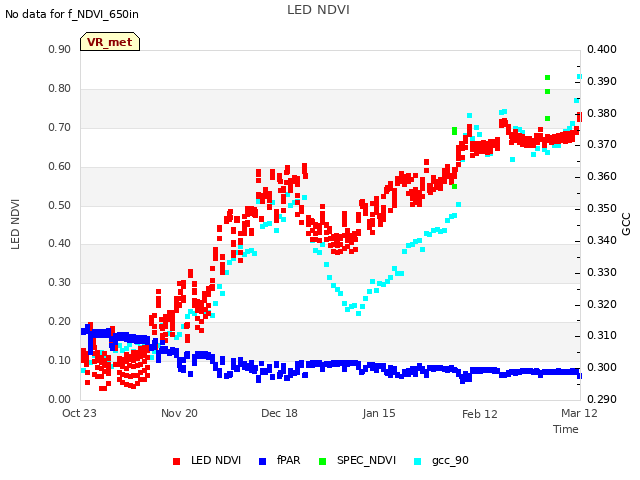Click the Time x-axis title
640x480 pixels.
[x=566, y=429]
